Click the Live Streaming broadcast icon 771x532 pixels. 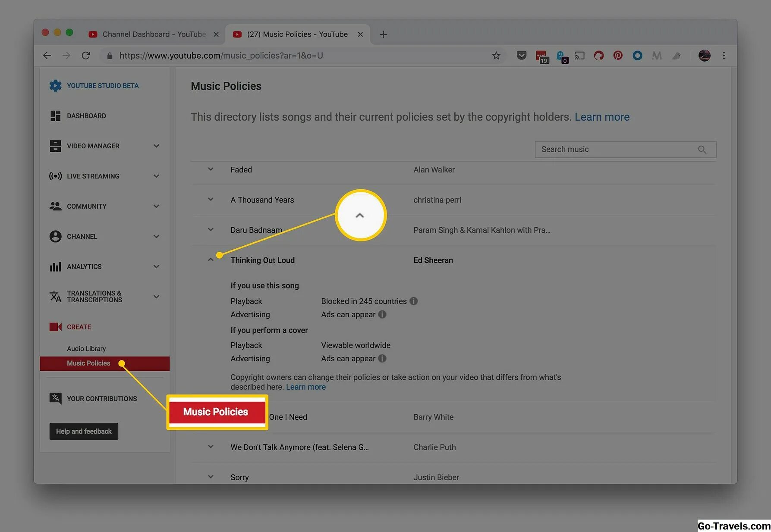point(55,176)
